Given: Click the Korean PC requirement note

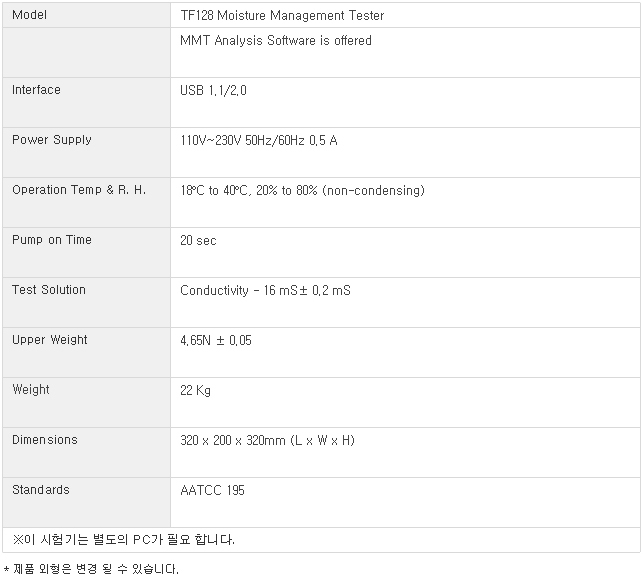Looking at the screenshot, I should (x=123, y=540).
